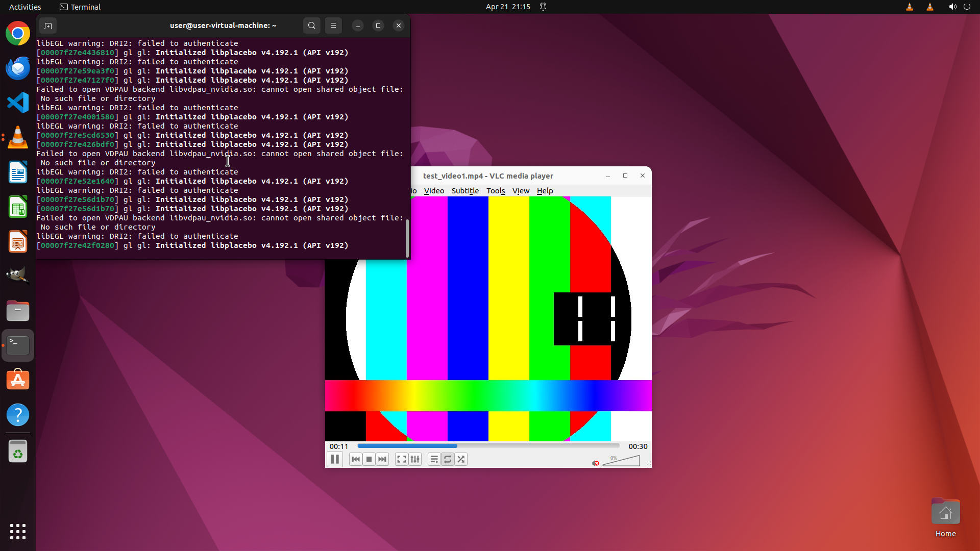Stop playback in VLC
The width and height of the screenshot is (980, 551).
pos(369,459)
